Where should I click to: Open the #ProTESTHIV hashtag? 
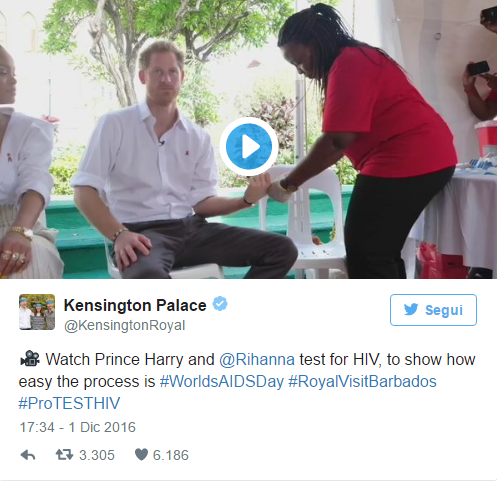tap(69, 403)
